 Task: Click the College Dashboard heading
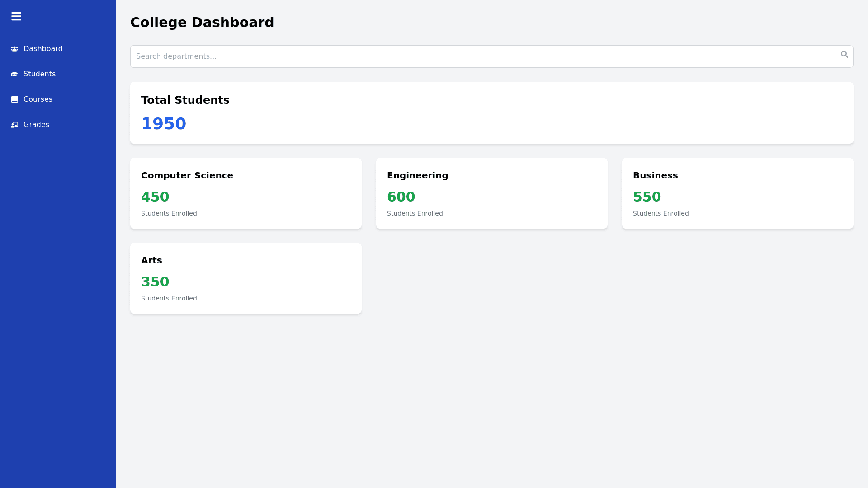click(202, 22)
